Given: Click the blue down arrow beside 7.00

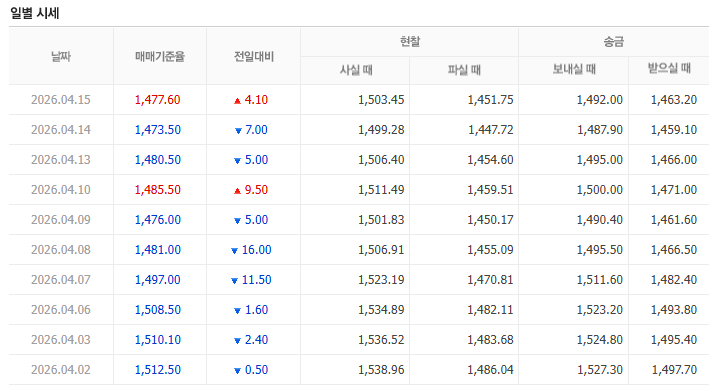Looking at the screenshot, I should tap(238, 131).
